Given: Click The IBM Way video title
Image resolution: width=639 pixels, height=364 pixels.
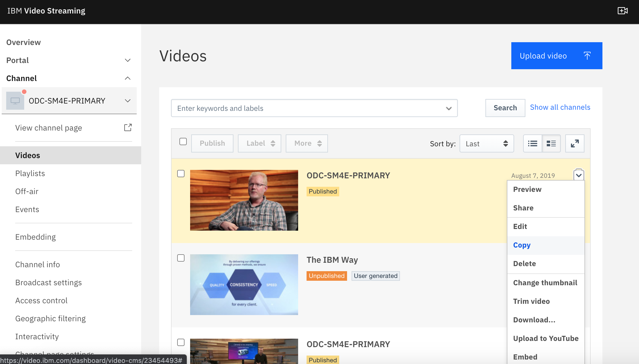Looking at the screenshot, I should click(x=332, y=260).
